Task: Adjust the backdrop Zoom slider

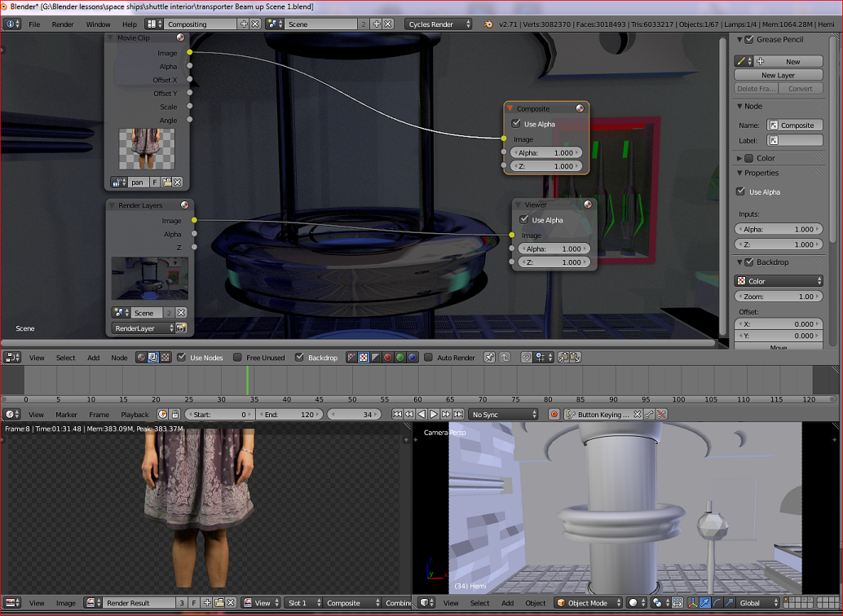Action: point(779,296)
